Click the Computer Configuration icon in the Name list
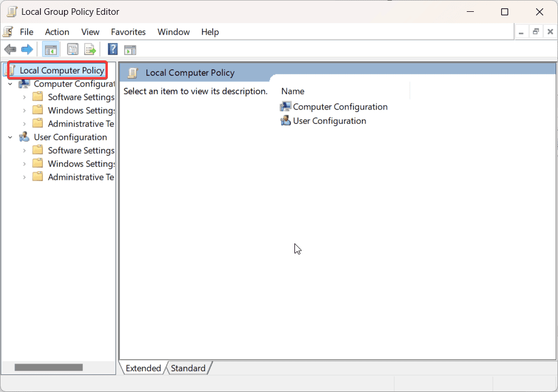Image resolution: width=558 pixels, height=392 pixels. click(286, 107)
